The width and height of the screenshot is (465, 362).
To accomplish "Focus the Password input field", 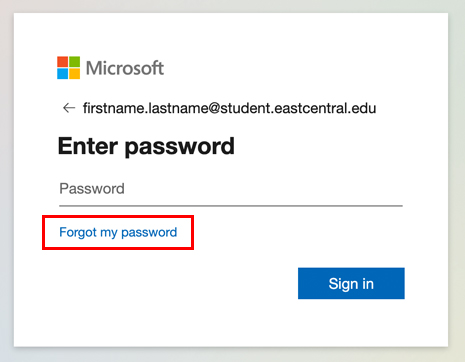I will pyautogui.click(x=231, y=189).
